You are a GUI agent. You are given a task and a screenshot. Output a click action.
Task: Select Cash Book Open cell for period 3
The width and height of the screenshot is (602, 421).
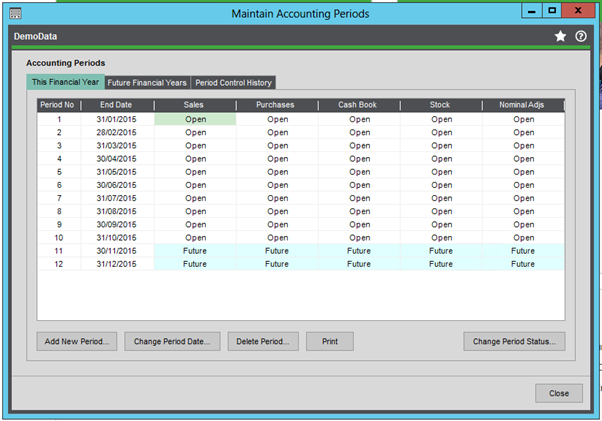(x=360, y=146)
